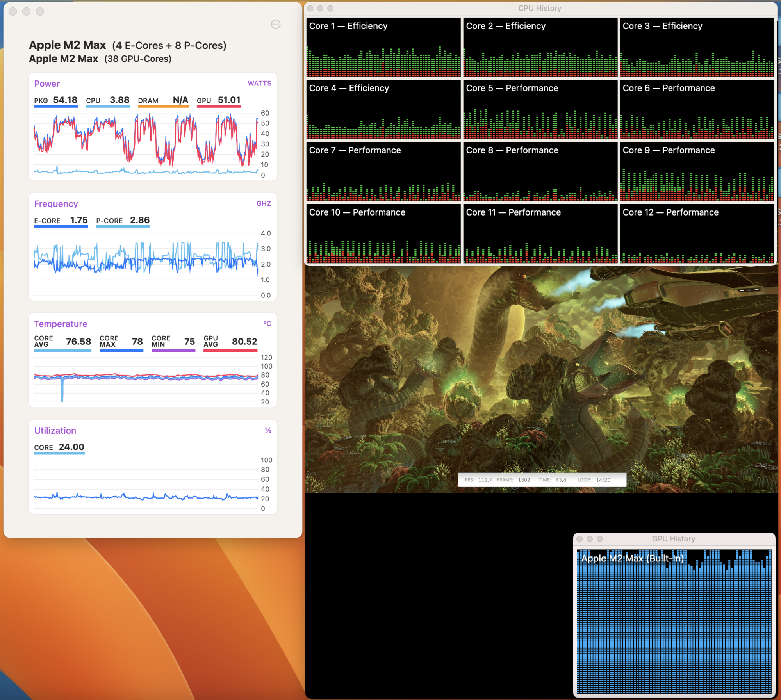This screenshot has height=700, width=781.
Task: Click the FPS frame counter overlay
Action: pos(542,480)
